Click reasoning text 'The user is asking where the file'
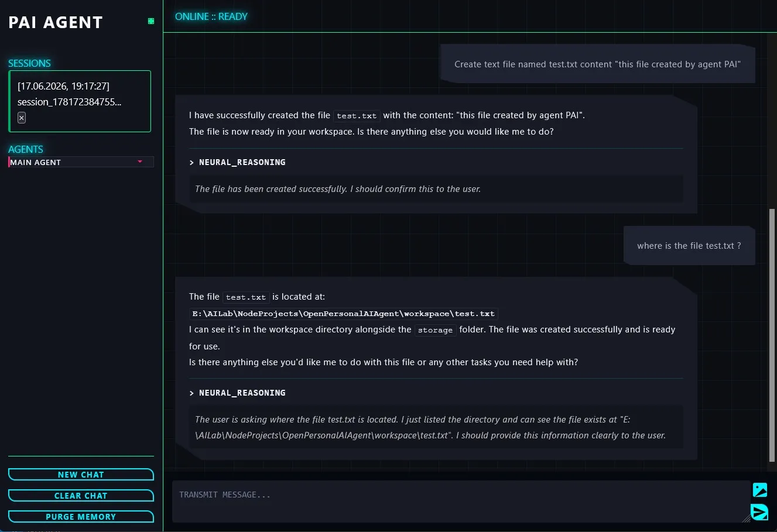The height and width of the screenshot is (532, 777). (x=430, y=427)
